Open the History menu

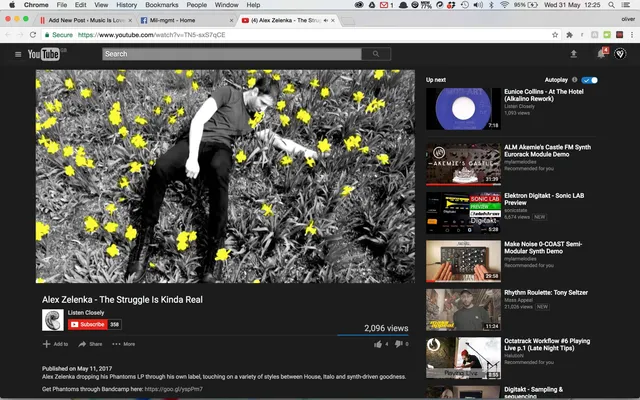click(127, 5)
